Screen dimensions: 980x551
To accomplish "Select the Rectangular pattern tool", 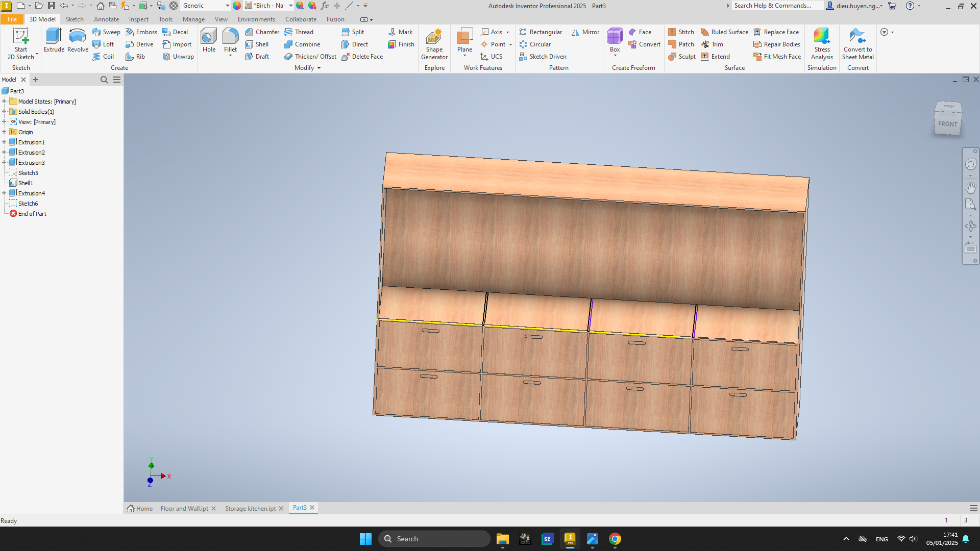I will click(x=541, y=32).
